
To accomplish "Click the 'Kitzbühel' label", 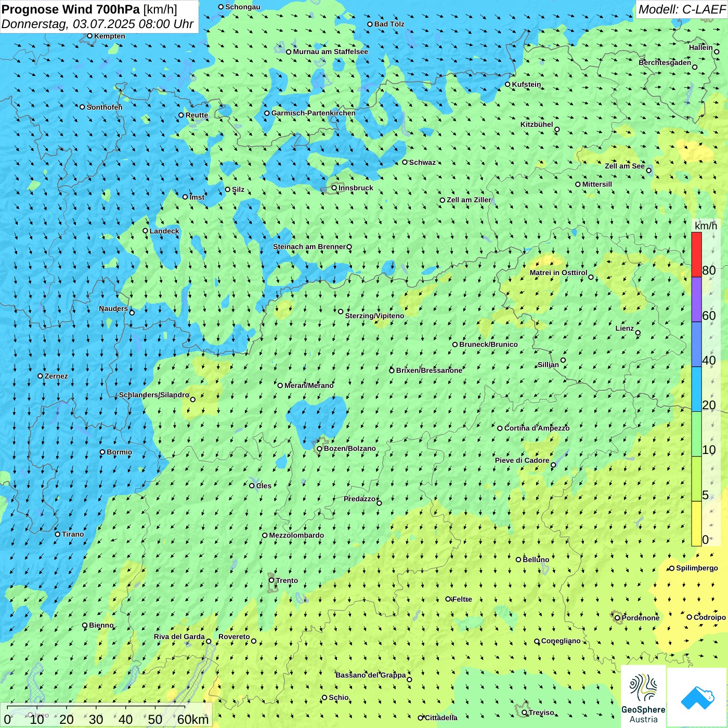I will [537, 124].
